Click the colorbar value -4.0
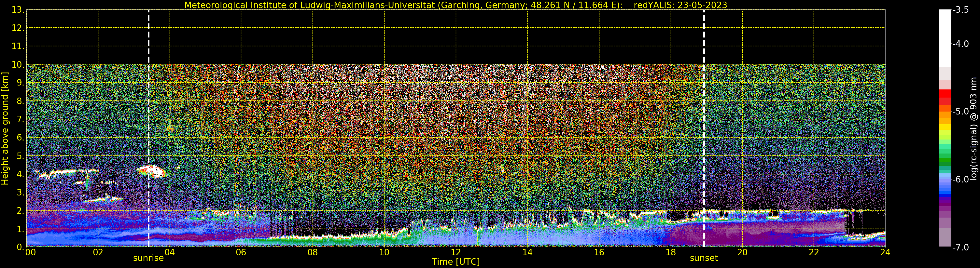This screenshot has height=268, width=980. click(960, 44)
